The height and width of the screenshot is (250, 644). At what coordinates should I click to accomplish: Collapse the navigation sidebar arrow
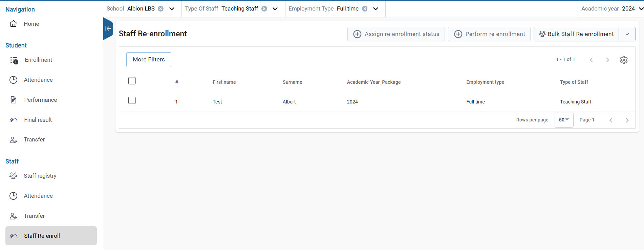click(x=108, y=28)
